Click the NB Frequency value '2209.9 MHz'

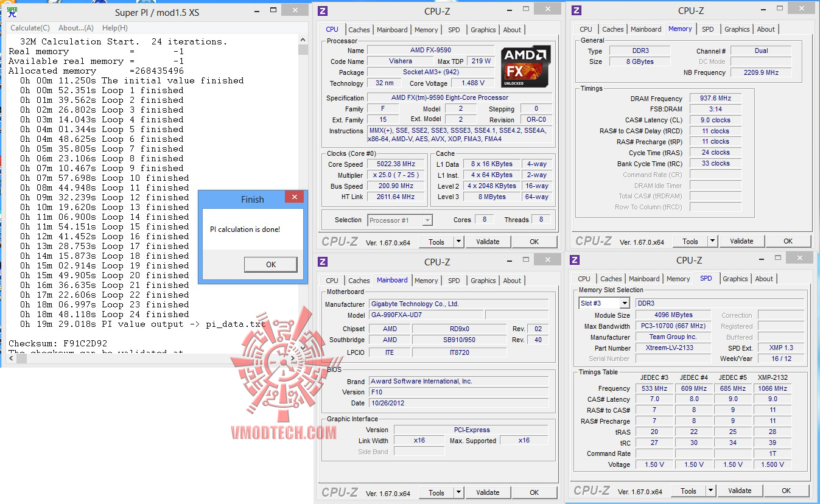(761, 72)
